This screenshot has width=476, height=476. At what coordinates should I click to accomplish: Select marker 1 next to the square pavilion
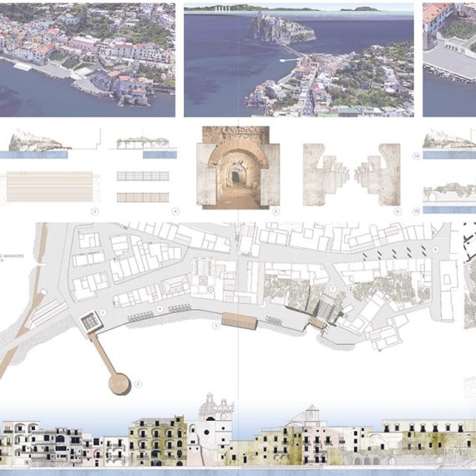(x=103, y=312)
